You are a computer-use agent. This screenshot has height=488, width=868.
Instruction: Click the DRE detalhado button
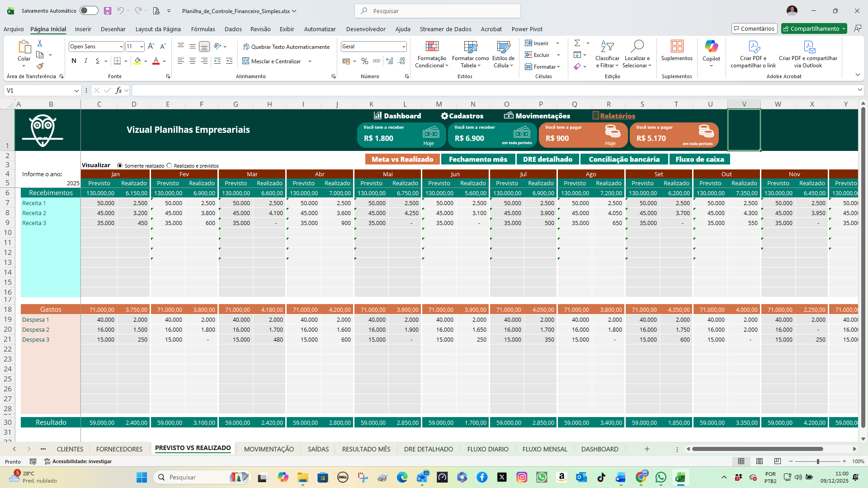tap(547, 159)
